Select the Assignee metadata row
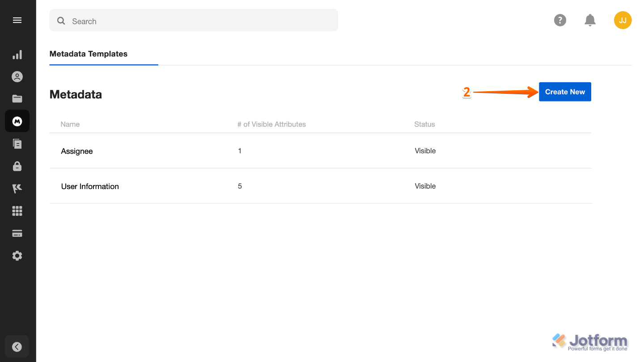 [x=76, y=151]
